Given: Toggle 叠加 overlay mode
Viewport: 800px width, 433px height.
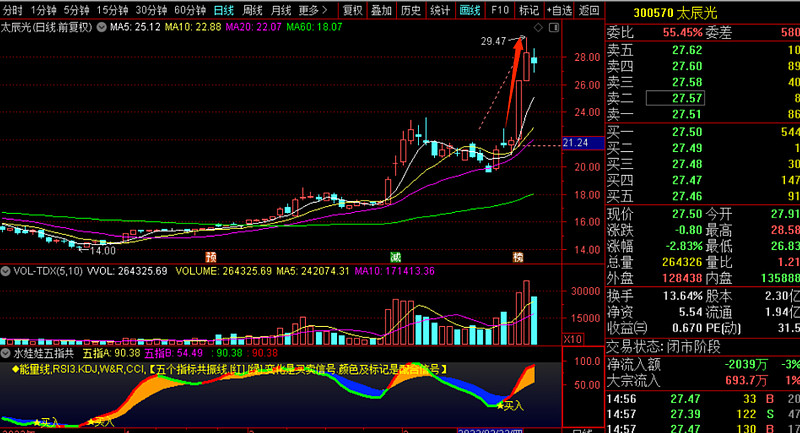Looking at the screenshot, I should pos(381,10).
